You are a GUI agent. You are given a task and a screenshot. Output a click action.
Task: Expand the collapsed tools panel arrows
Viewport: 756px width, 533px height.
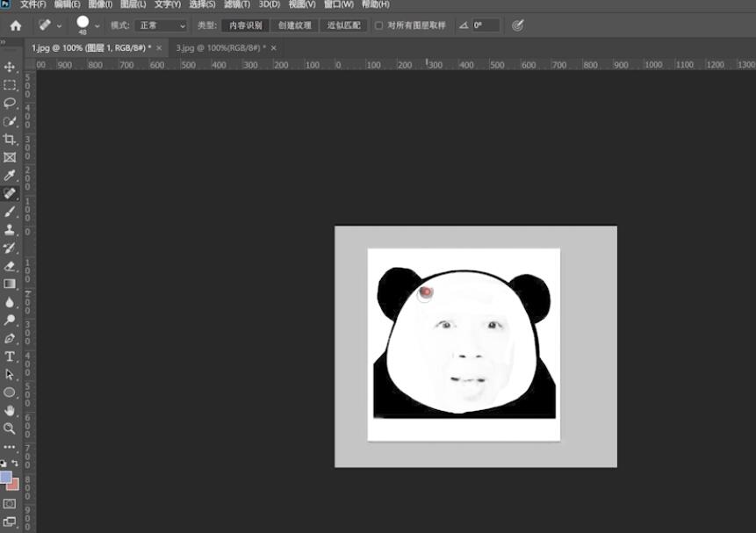(x=3, y=42)
